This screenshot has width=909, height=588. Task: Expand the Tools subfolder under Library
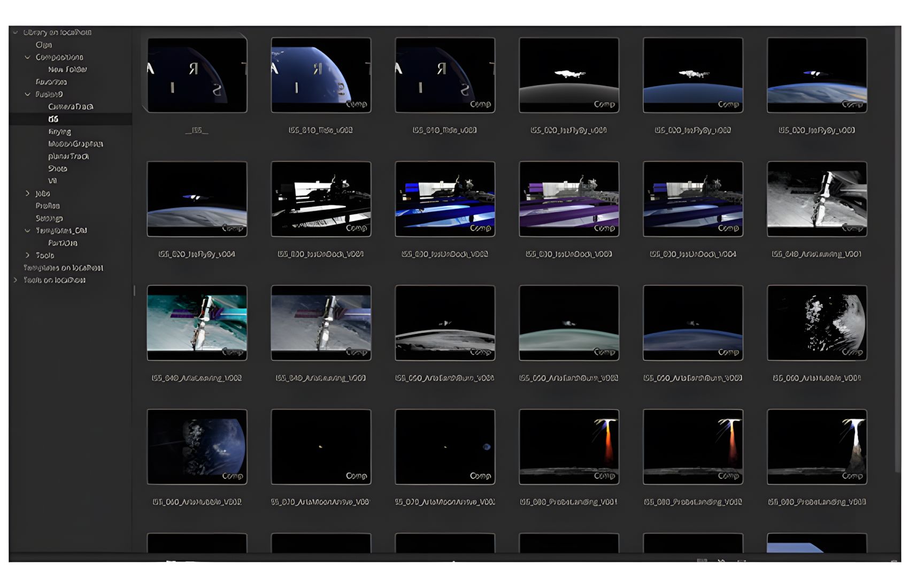point(28,256)
